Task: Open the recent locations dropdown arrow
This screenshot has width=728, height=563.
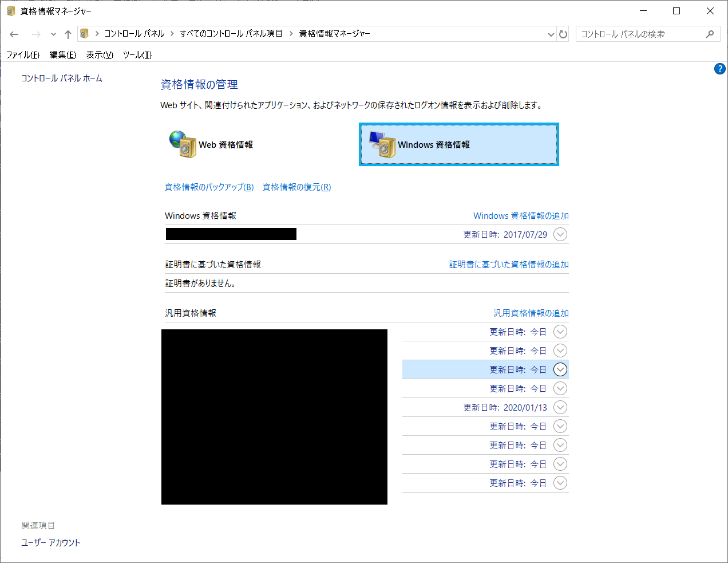Action: 53,34
